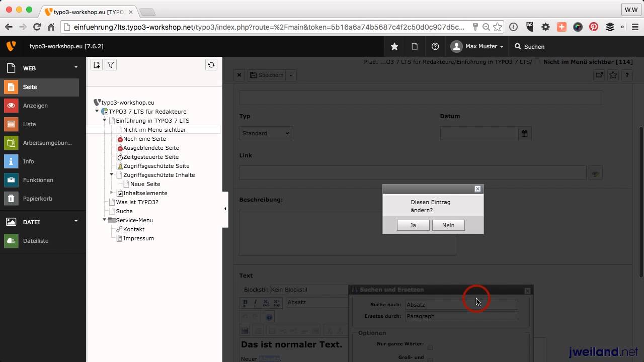
Task: Click the 'Suche nach' field
Action: pyautogui.click(x=461, y=305)
